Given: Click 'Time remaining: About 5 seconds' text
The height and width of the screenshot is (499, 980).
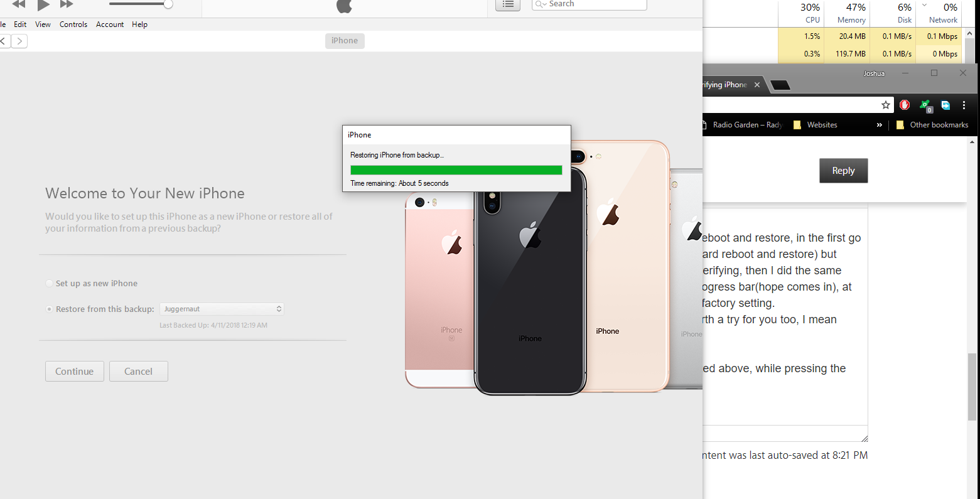Looking at the screenshot, I should 399,183.
